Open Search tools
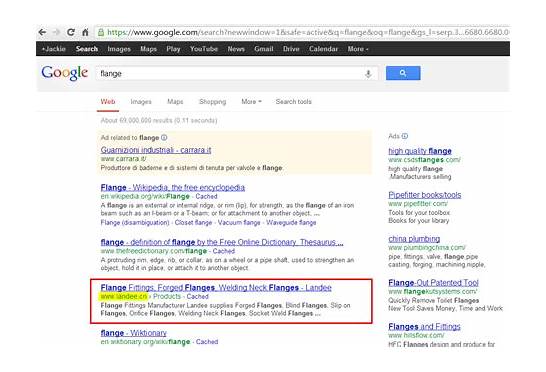This screenshot has height=372, width=546. [x=294, y=102]
